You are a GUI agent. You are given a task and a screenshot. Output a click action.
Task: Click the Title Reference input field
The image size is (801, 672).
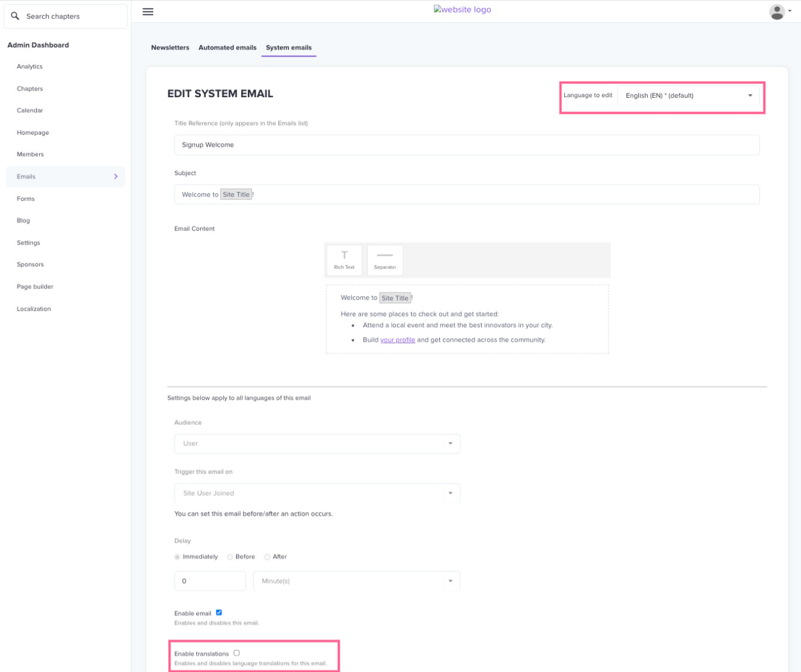coord(466,145)
